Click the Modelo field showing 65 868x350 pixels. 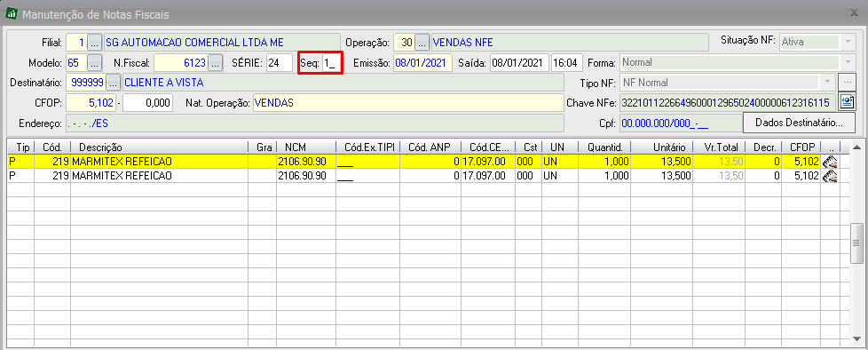77,62
